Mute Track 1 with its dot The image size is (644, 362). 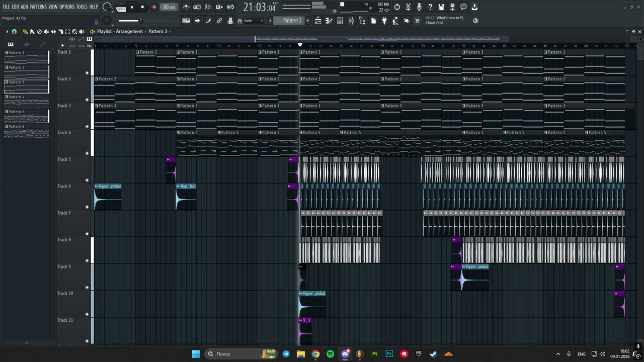(x=87, y=73)
